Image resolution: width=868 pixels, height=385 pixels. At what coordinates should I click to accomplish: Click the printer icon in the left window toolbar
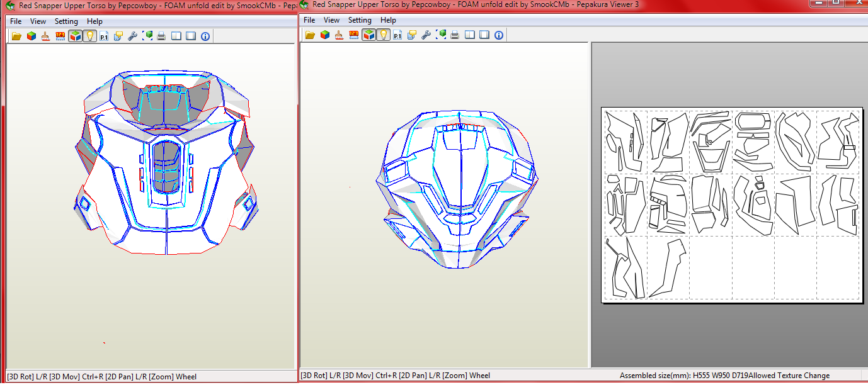(x=161, y=36)
